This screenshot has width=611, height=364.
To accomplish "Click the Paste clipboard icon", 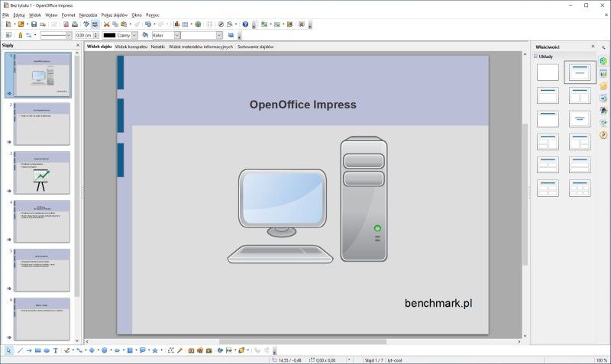I will (x=124, y=24).
